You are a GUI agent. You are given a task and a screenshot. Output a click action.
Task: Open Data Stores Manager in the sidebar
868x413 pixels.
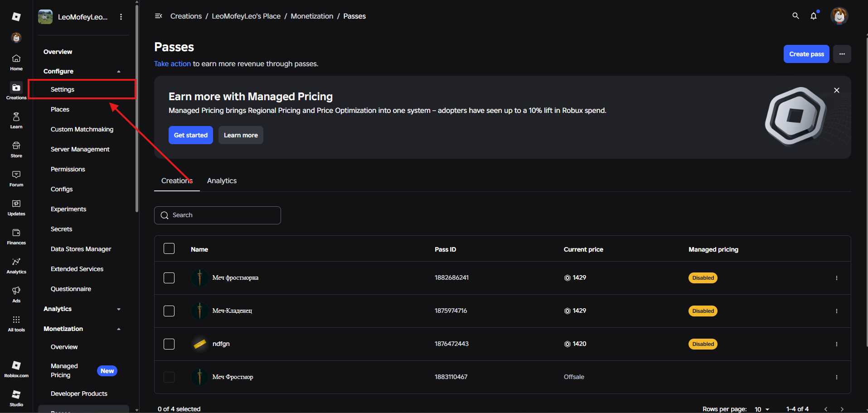click(82, 249)
